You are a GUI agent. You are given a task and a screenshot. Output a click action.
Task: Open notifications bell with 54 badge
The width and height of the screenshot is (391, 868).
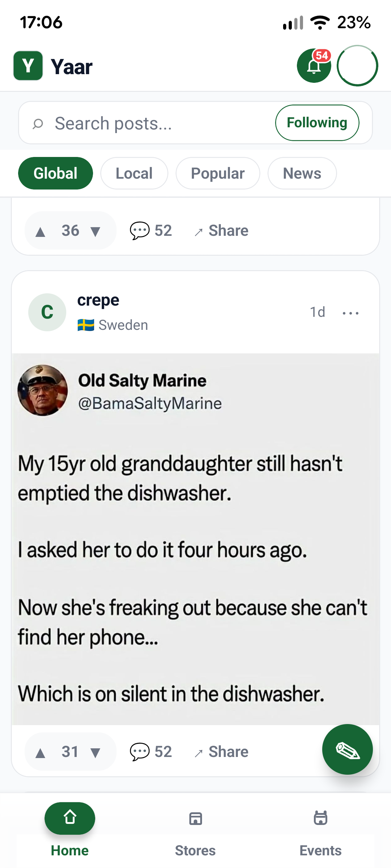tap(314, 65)
